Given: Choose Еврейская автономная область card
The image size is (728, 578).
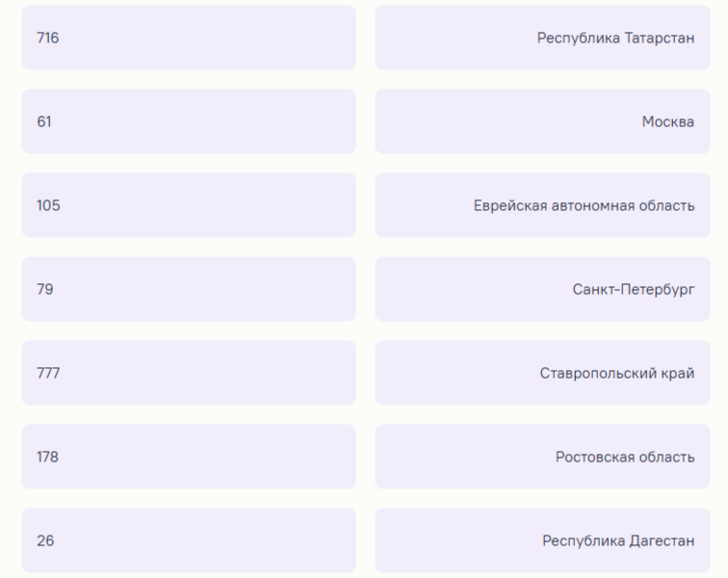Looking at the screenshot, I should tap(542, 205).
